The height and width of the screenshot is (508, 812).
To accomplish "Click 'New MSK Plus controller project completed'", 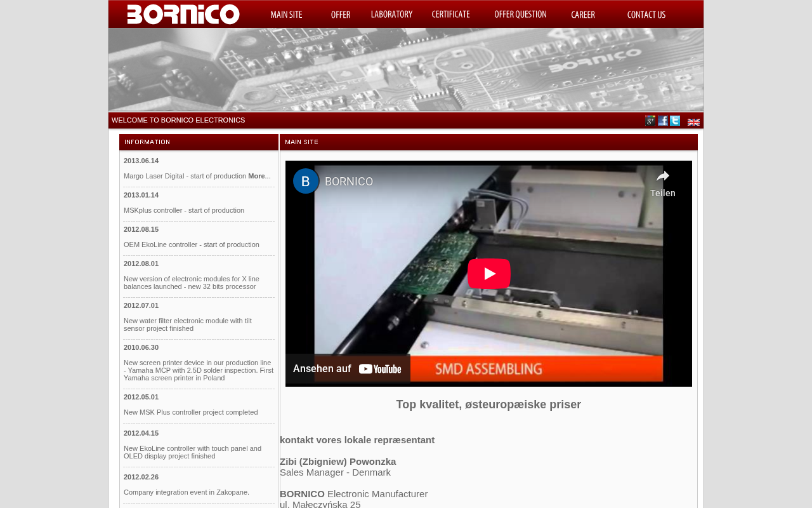I will (x=191, y=412).
